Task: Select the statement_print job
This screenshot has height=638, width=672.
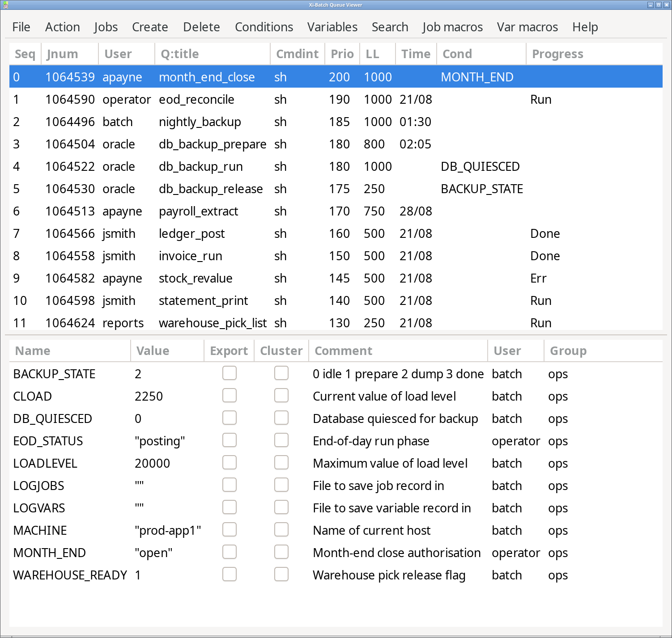Action: tap(336, 300)
